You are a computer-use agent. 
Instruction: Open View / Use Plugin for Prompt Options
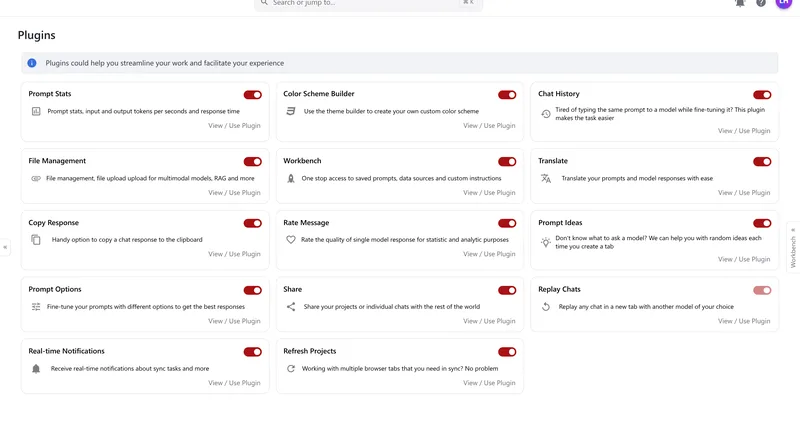[x=234, y=321]
